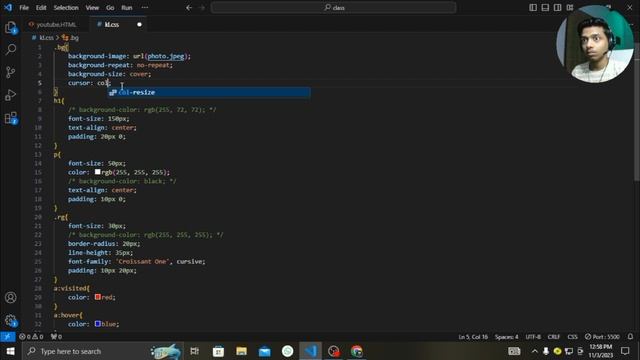This screenshot has width=640, height=360.
Task: Open the File menu
Action: [24, 7]
